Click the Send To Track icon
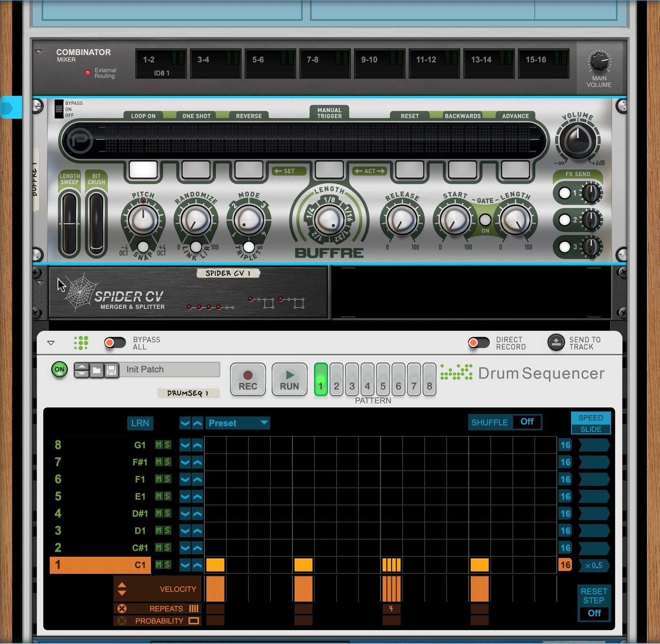 (x=556, y=343)
